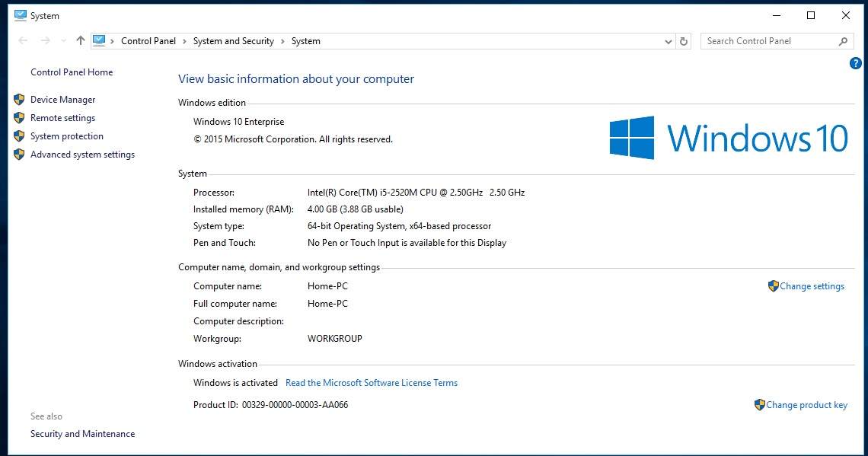Select Control Panel breadcrumb item
Image resolution: width=868 pixels, height=456 pixels.
coord(148,41)
